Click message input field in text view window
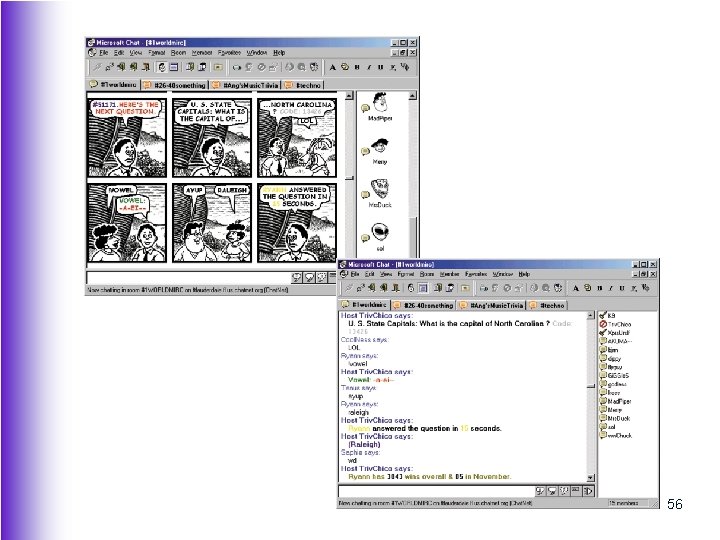720x540 pixels. pyautogui.click(x=436, y=491)
